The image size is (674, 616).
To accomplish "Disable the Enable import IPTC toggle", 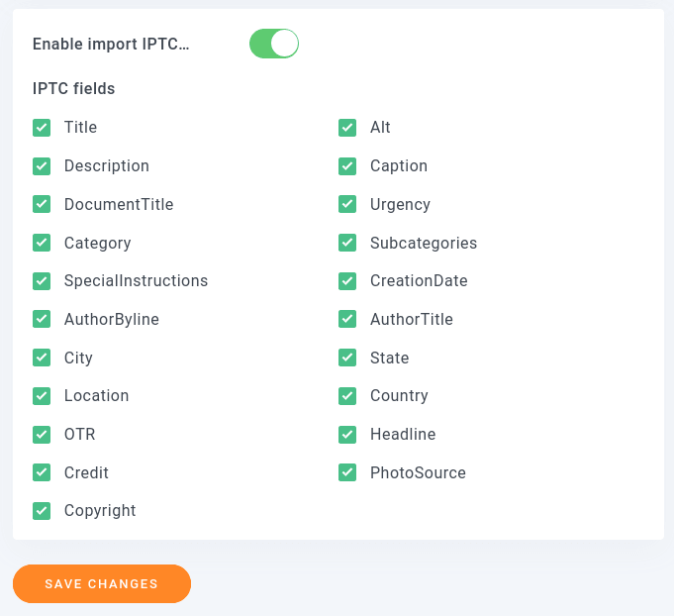I will click(274, 44).
